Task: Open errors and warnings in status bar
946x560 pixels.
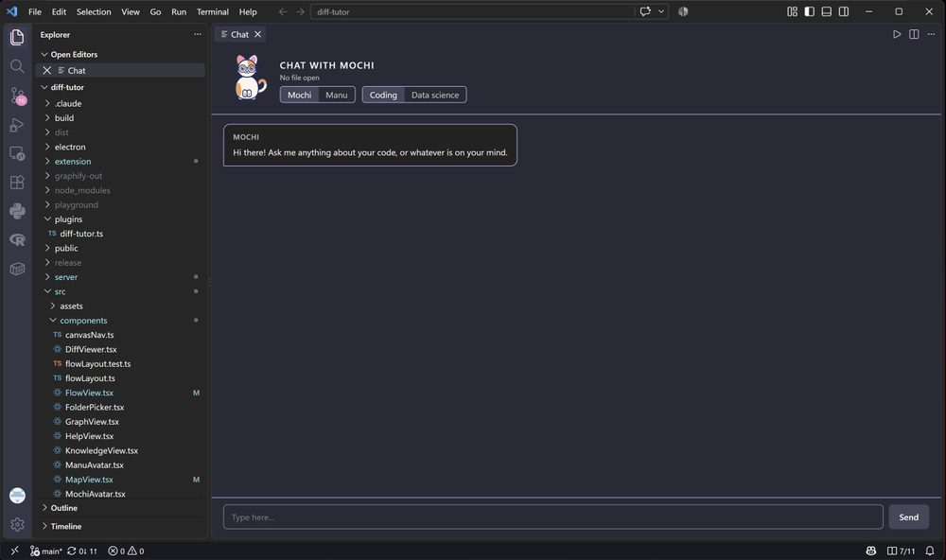Action: click(x=126, y=551)
